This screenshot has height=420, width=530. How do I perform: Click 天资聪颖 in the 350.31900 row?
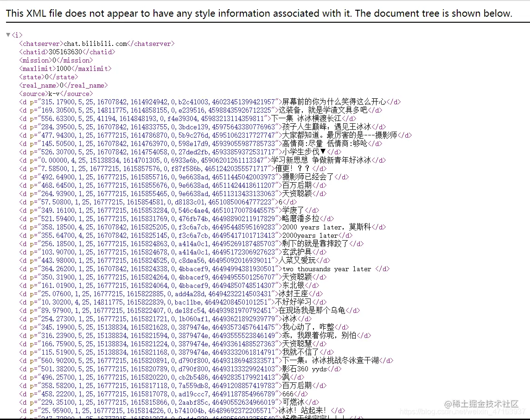tap(297, 277)
